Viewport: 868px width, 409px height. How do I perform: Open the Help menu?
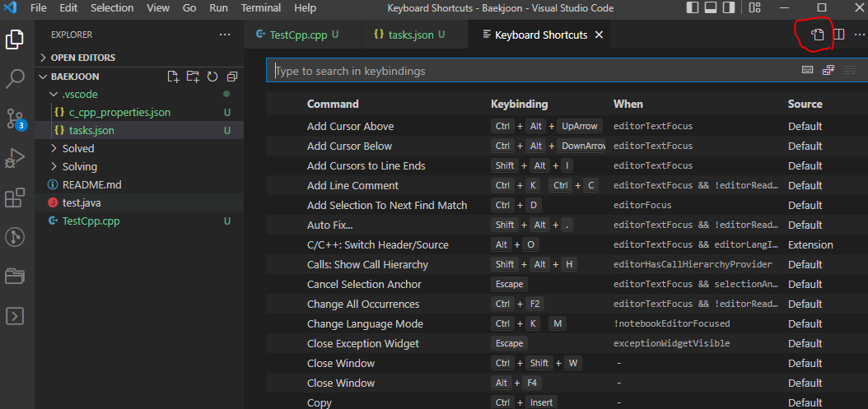(x=305, y=7)
